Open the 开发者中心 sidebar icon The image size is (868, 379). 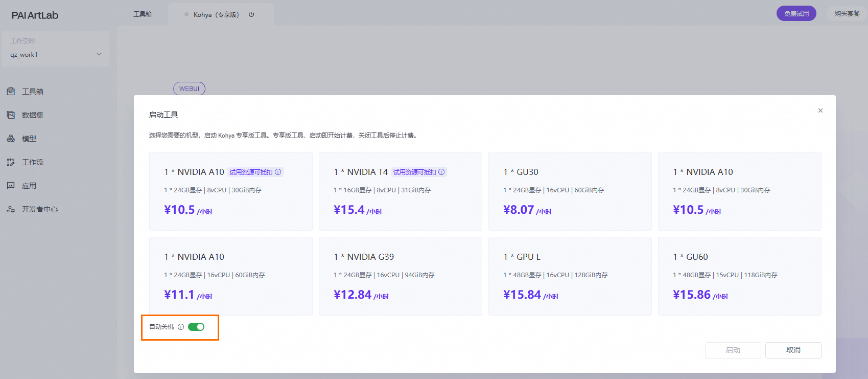[11, 209]
